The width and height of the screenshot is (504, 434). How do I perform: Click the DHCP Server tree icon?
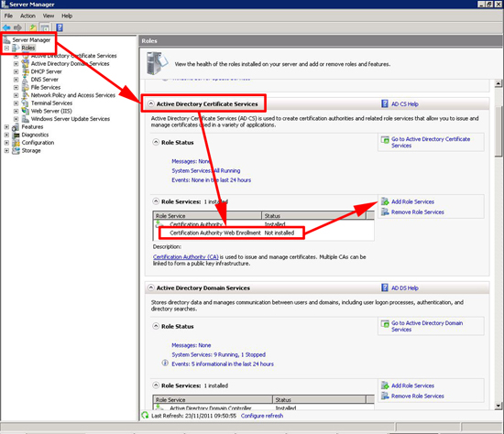26,71
